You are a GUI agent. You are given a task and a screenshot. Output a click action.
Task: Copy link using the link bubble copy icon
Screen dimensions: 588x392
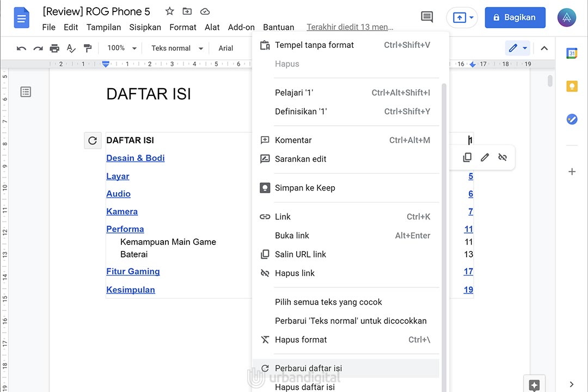pyautogui.click(x=467, y=157)
